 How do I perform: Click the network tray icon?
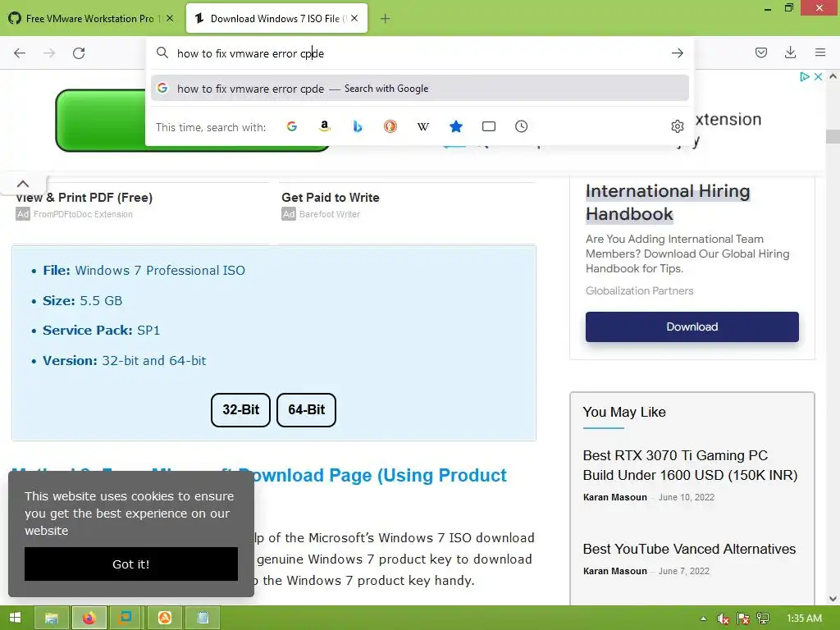(763, 619)
